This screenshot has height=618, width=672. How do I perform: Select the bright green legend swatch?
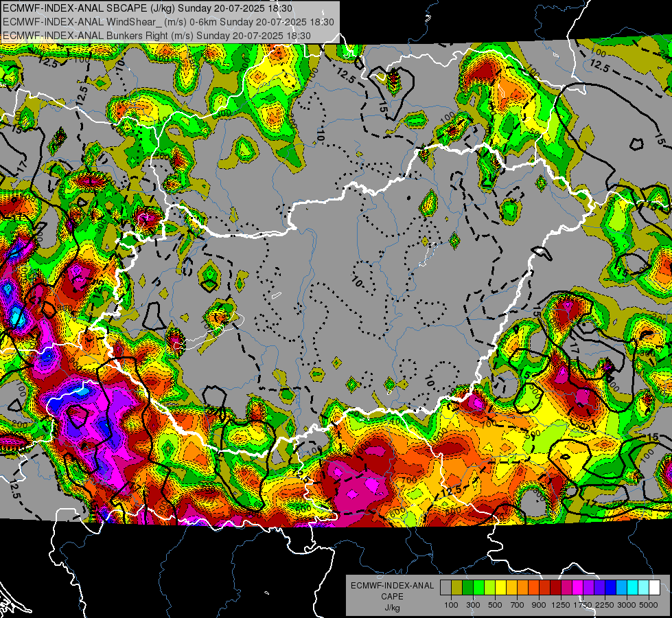tap(478, 588)
